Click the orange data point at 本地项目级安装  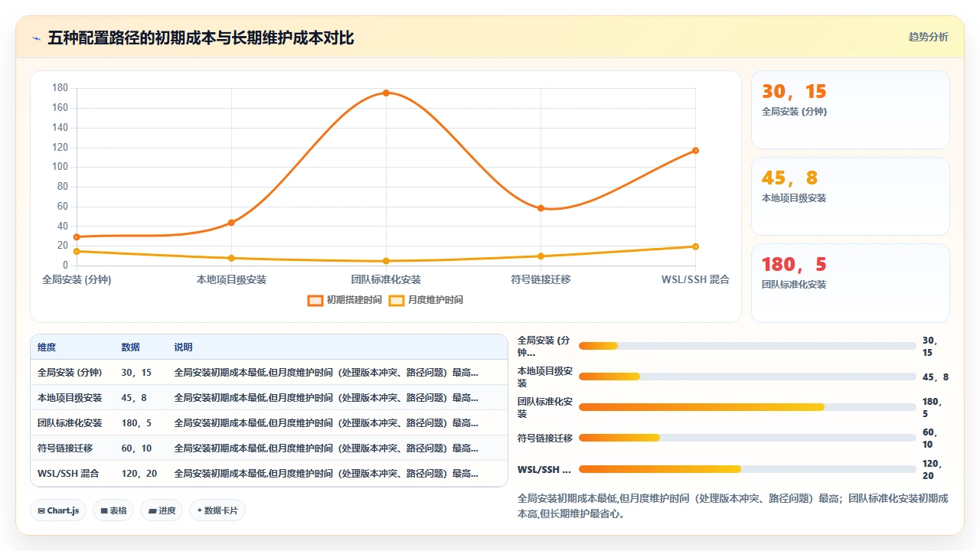[x=231, y=223]
